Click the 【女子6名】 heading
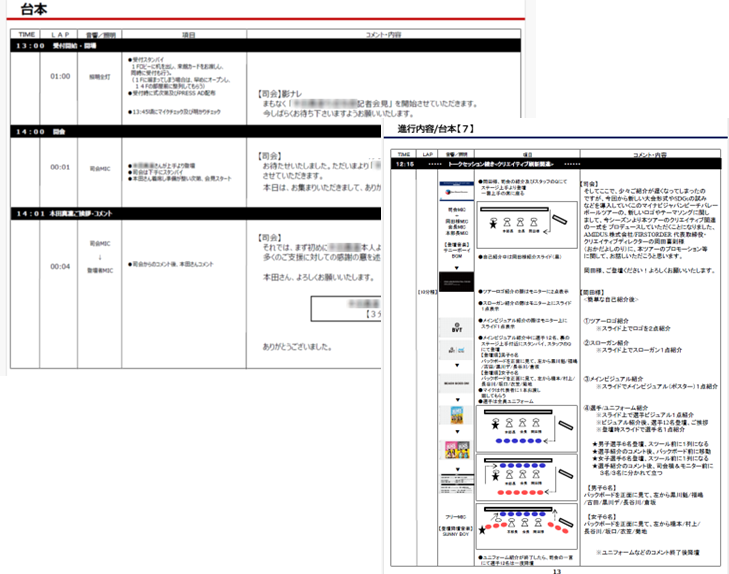 click(x=602, y=517)
